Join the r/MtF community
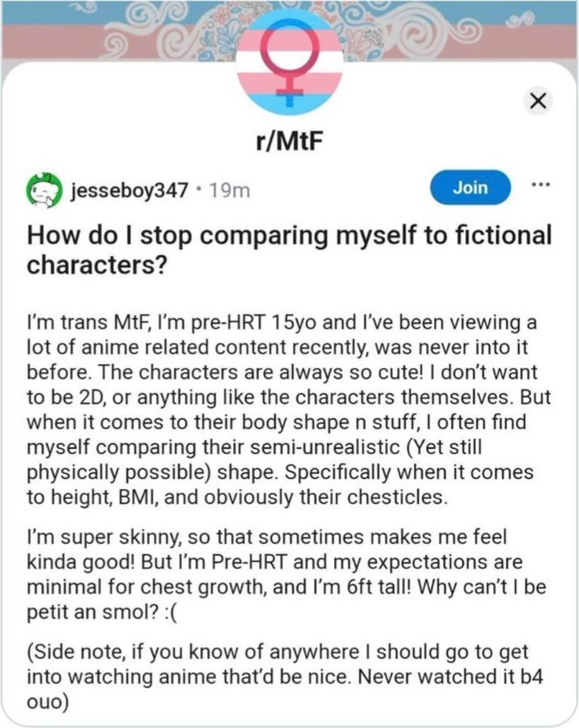This screenshot has height=728, width=579. [469, 187]
